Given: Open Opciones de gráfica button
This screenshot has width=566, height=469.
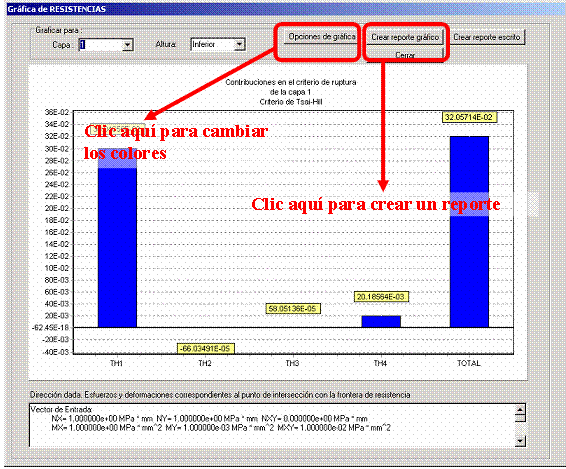Looking at the screenshot, I should click(x=322, y=36).
